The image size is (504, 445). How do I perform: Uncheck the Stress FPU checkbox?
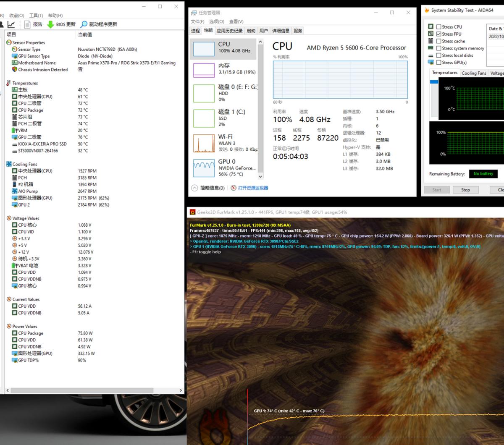pyautogui.click(x=438, y=34)
